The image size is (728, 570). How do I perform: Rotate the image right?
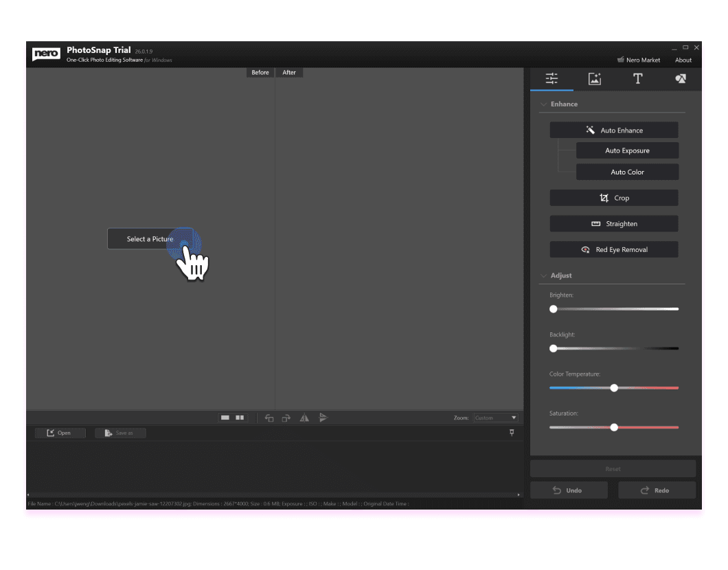(286, 418)
